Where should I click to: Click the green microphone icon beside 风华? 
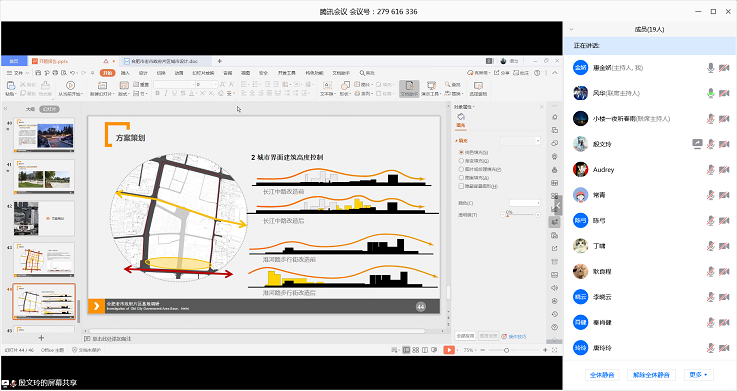(711, 93)
